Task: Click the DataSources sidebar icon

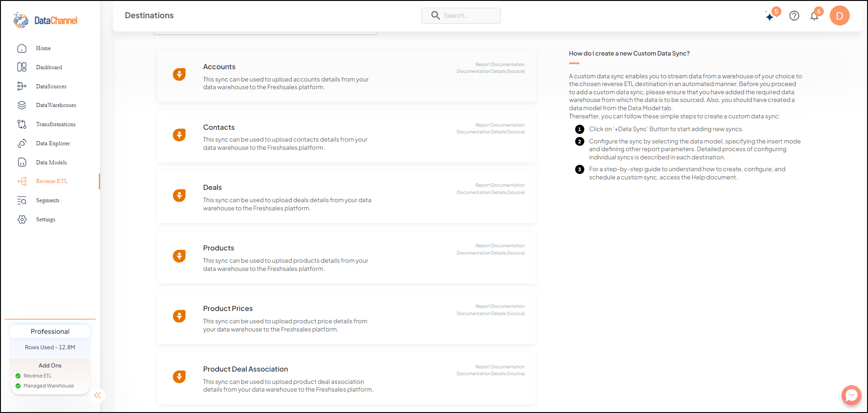Action: click(22, 87)
